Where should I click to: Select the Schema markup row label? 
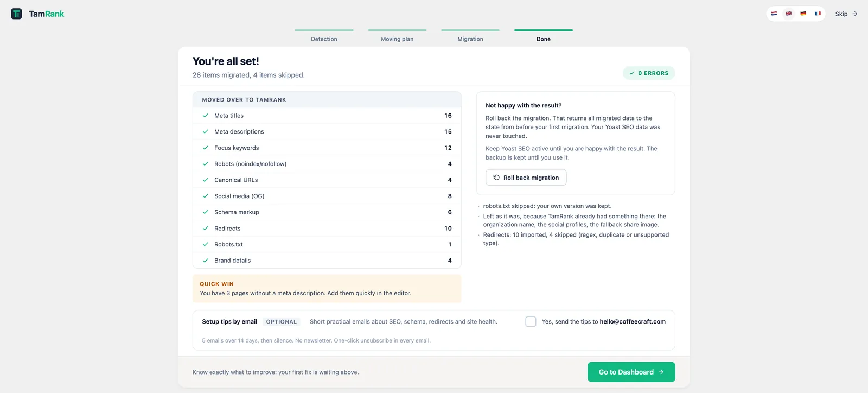click(x=237, y=212)
